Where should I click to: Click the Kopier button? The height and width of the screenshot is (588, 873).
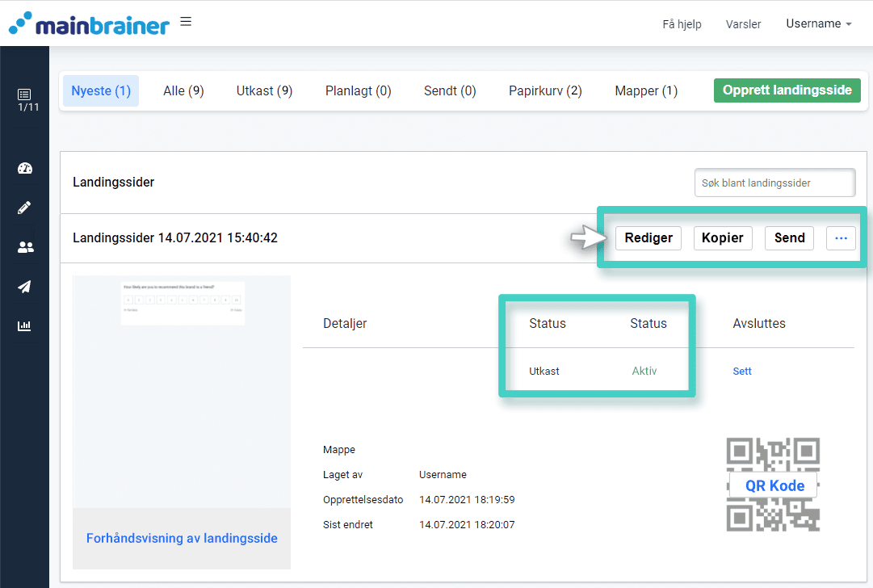pyautogui.click(x=723, y=238)
